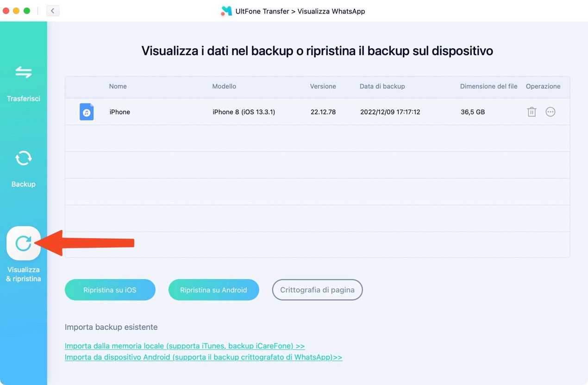Screen dimensions: 588x385
Task: Click the Backup sidebar label
Action: [x=23, y=184]
